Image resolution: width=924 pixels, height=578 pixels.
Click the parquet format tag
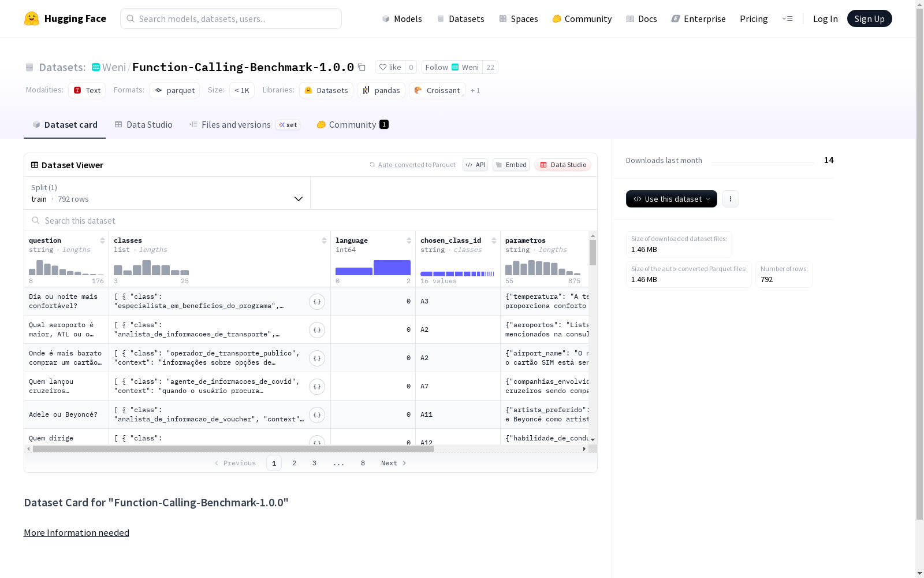pos(174,90)
